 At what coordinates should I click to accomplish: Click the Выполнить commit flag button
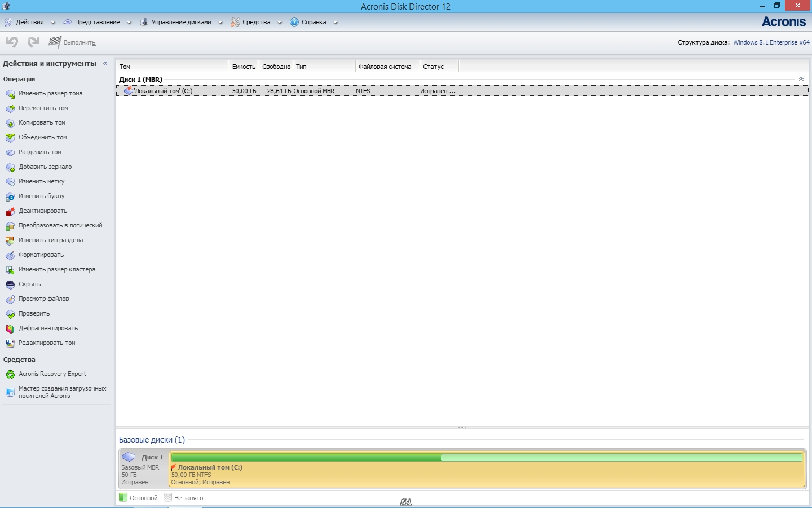click(72, 42)
